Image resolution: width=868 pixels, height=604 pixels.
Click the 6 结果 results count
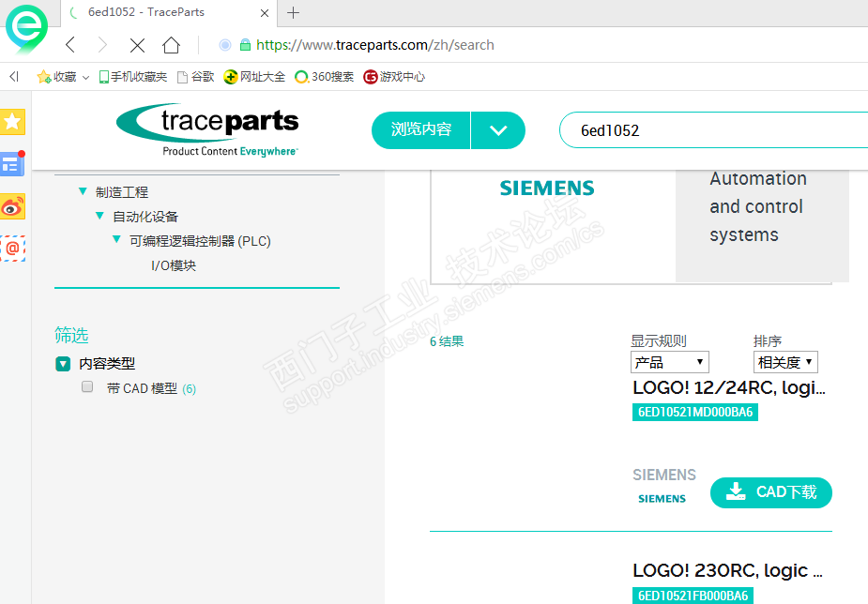click(x=447, y=341)
